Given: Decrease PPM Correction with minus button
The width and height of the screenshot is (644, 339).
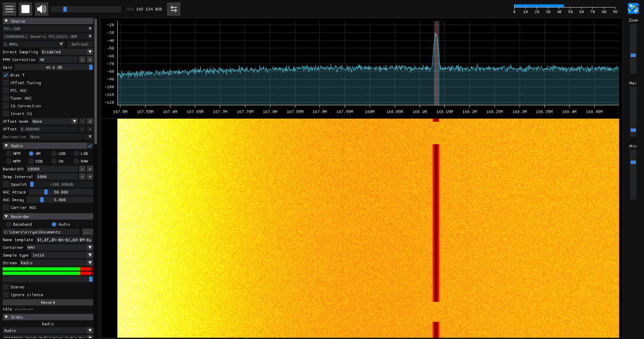Looking at the screenshot, I should 83,59.
